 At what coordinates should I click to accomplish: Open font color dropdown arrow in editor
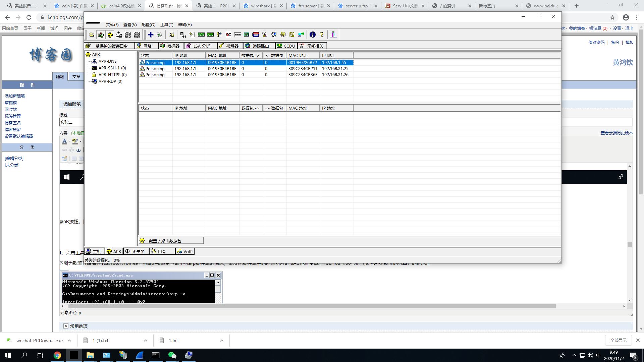[x=70, y=141]
